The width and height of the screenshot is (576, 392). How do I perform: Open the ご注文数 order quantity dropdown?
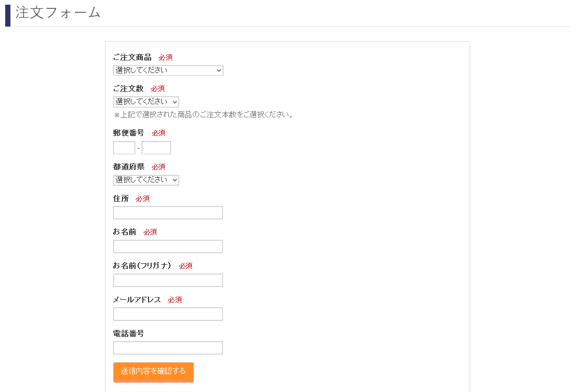(x=146, y=101)
